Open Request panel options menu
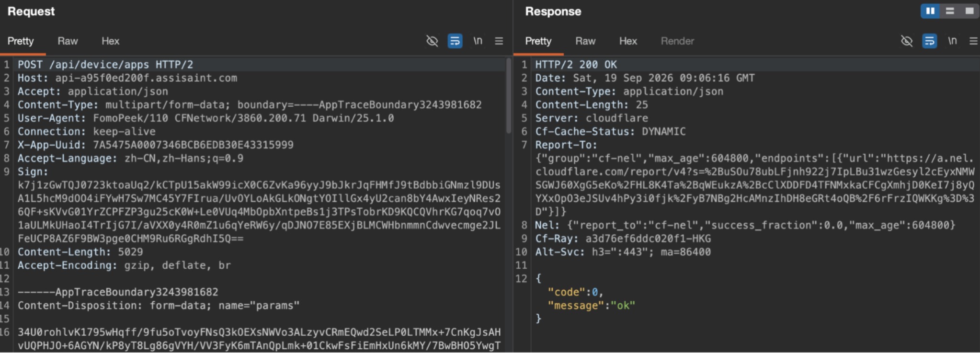This screenshot has height=353, width=980. click(x=499, y=41)
